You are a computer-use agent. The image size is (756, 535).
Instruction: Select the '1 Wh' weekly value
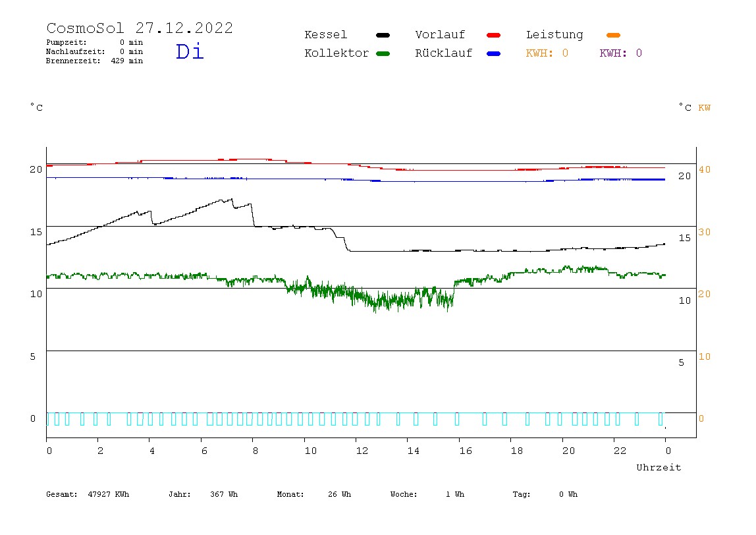coord(454,494)
